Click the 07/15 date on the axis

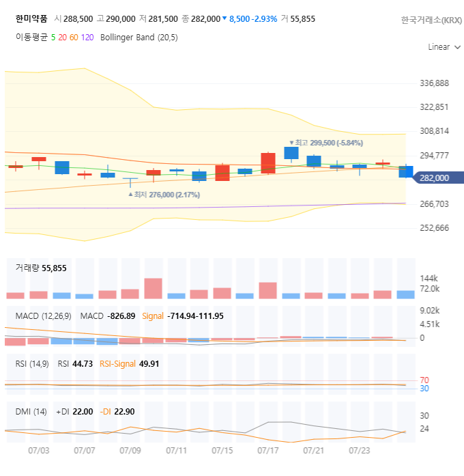point(222,451)
